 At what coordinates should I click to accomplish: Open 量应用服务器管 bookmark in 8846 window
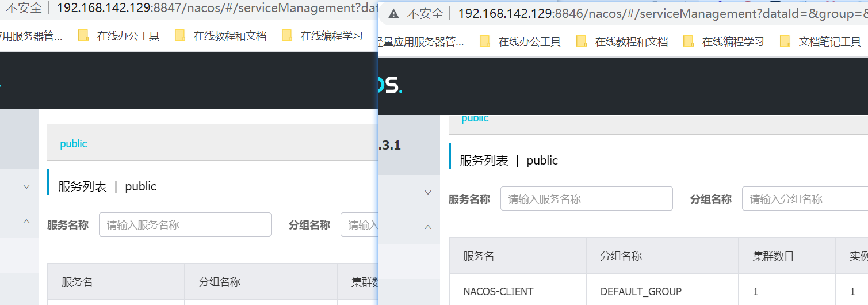coord(420,41)
